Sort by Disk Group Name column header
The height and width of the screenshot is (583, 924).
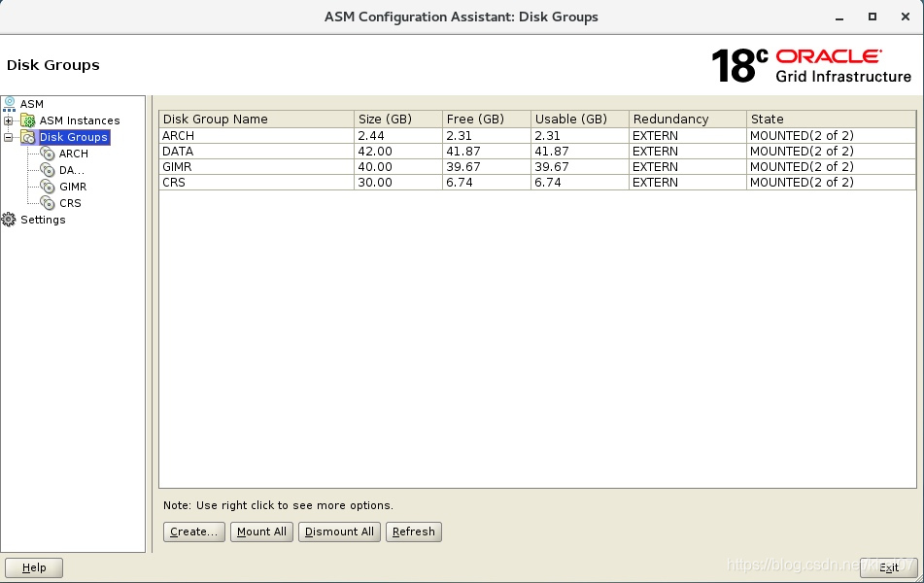pos(257,120)
